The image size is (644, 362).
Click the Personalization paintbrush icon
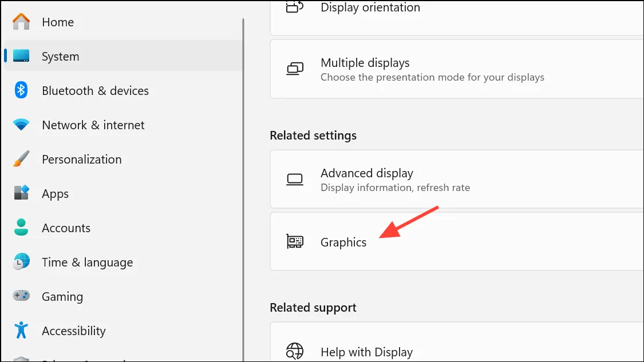click(x=21, y=159)
